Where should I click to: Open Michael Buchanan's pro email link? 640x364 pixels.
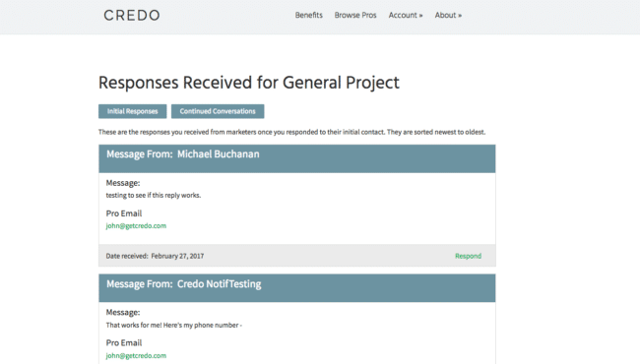pos(136,226)
